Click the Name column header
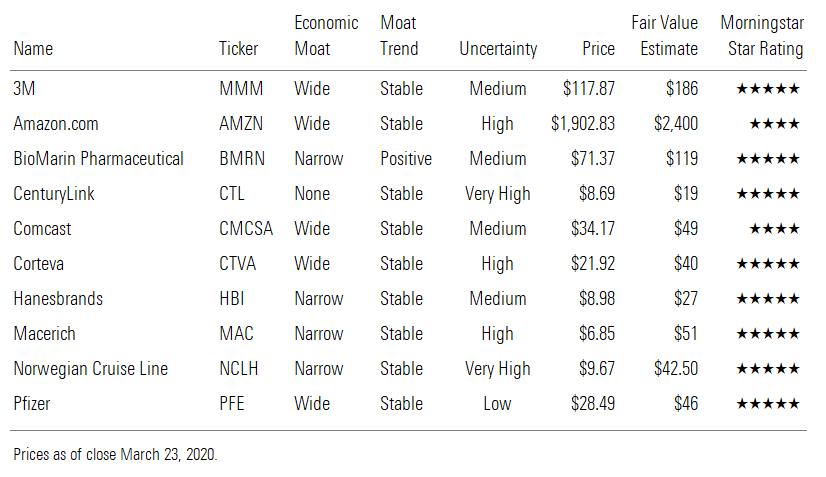The width and height of the screenshot is (826, 477). click(33, 48)
